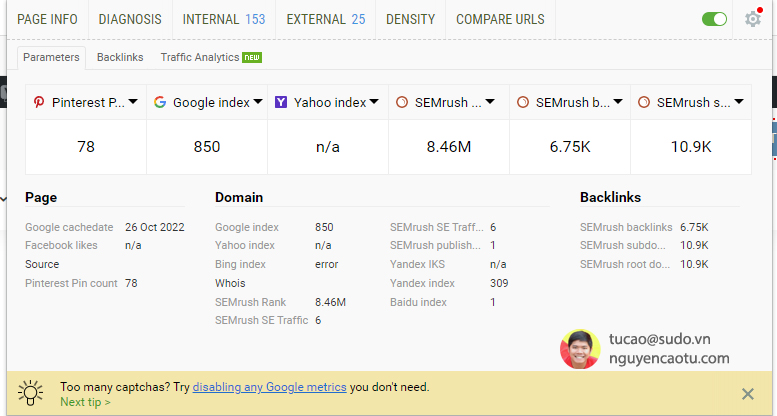The image size is (777, 416).
Task: Click the 'SEMrush subdo...' 10.9K value
Action: click(x=694, y=245)
